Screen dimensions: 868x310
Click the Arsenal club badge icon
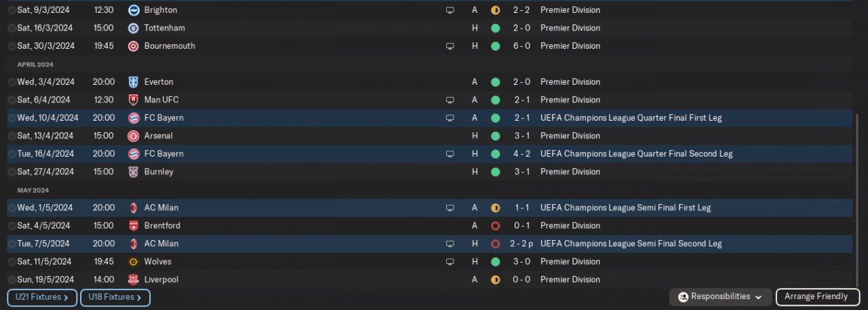click(133, 136)
